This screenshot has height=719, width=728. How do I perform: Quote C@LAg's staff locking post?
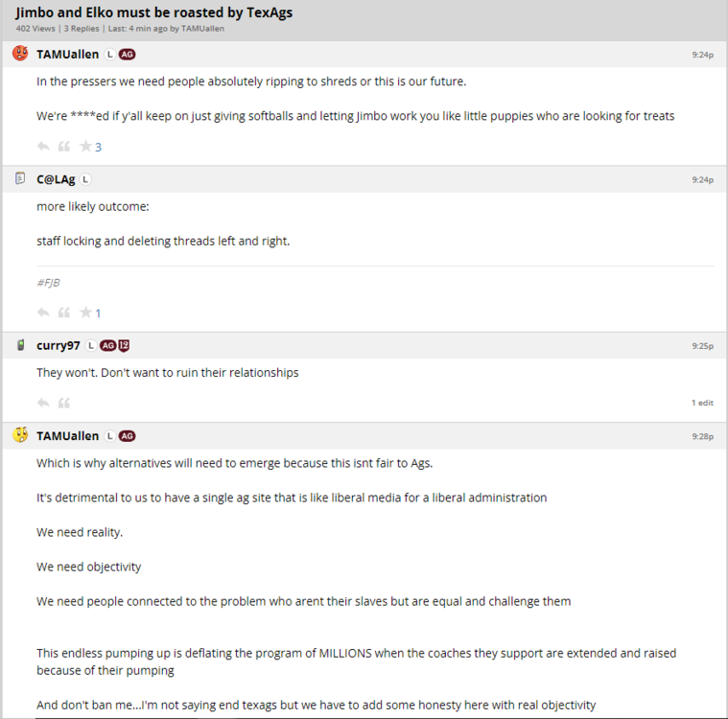point(64,313)
